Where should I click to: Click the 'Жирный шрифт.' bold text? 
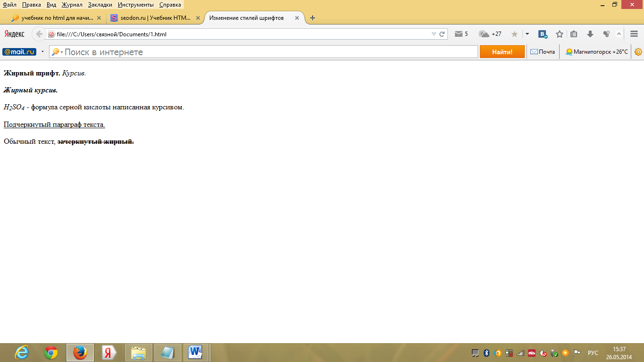coord(32,73)
